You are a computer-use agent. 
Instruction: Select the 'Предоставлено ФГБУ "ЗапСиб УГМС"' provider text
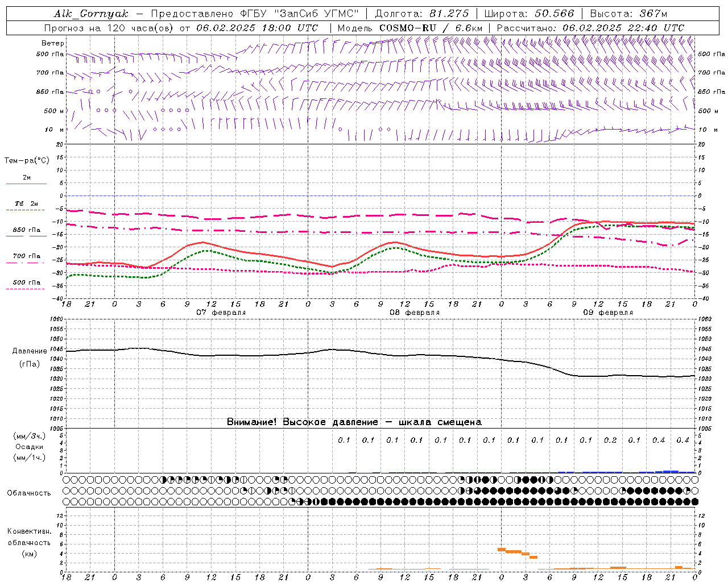(x=255, y=14)
